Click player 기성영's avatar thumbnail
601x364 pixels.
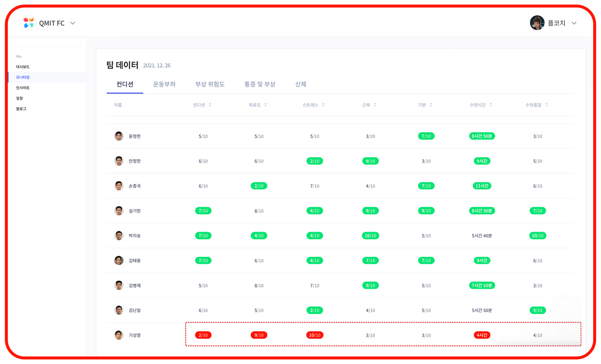[x=119, y=335]
